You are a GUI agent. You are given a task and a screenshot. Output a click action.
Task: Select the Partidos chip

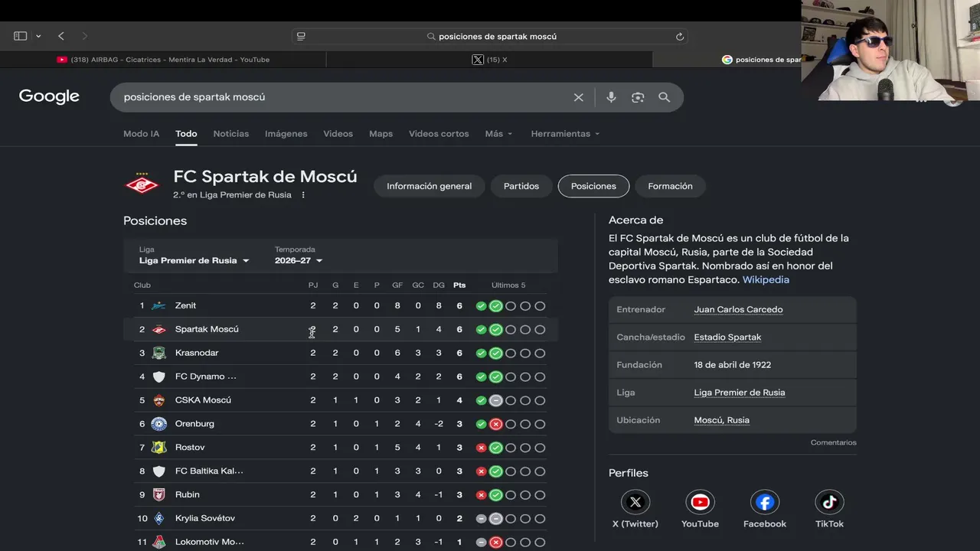[x=521, y=186]
